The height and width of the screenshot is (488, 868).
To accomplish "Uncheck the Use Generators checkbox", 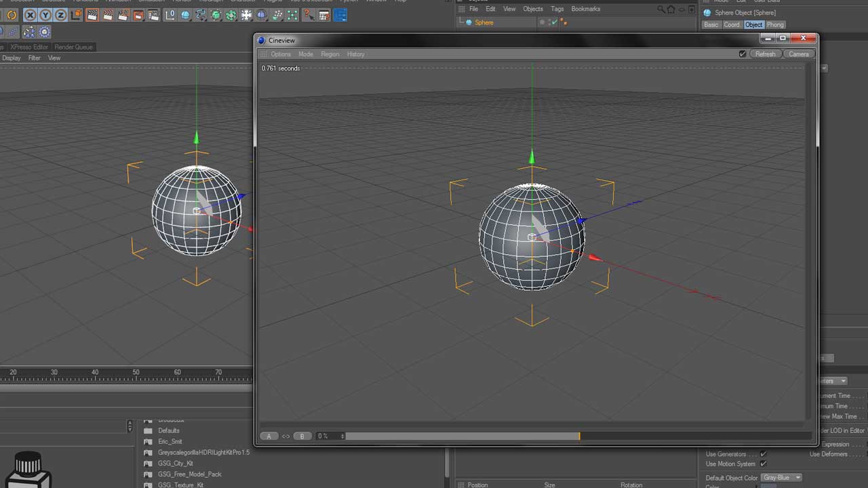I will (764, 454).
